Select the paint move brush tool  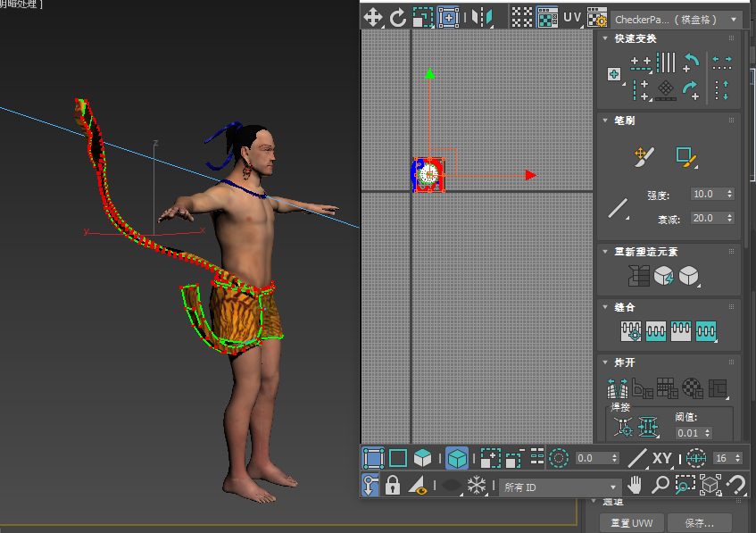[x=641, y=156]
